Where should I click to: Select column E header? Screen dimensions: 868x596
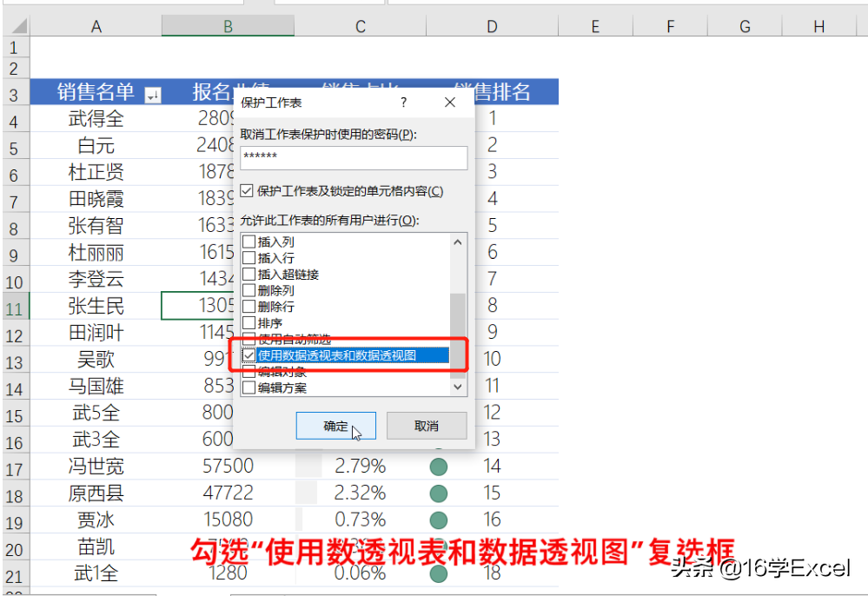coord(596,26)
